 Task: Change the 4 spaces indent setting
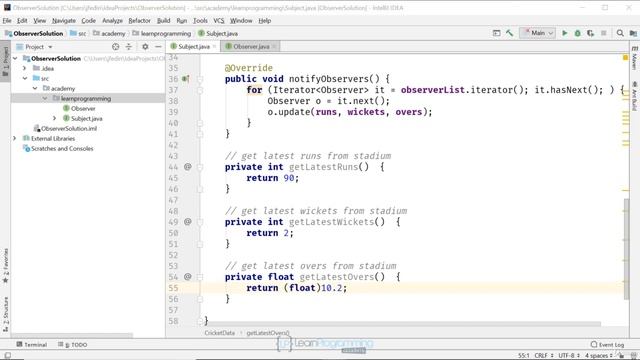pyautogui.click(x=598, y=356)
